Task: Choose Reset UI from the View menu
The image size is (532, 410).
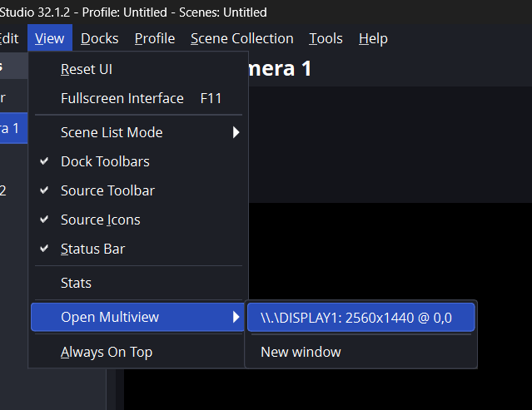Action: click(x=139, y=69)
